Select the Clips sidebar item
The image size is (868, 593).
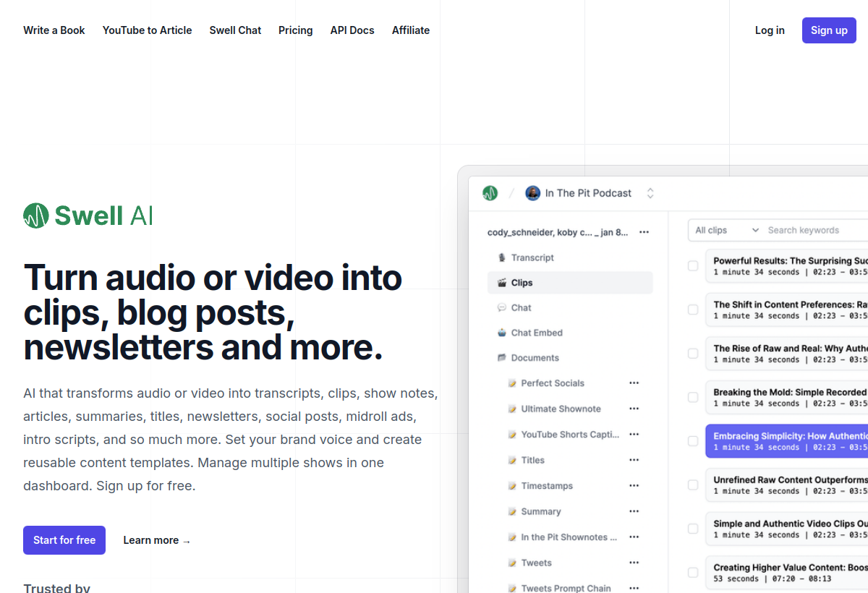click(570, 283)
